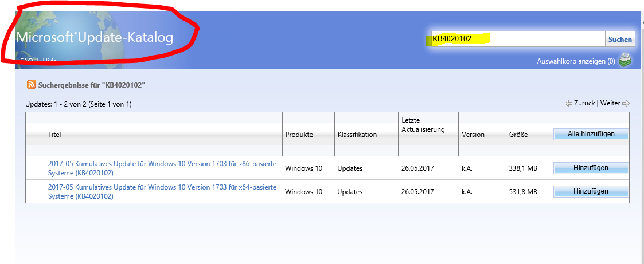This screenshot has height=264, width=644.
Task: Click the Suchen search button
Action: (620, 40)
